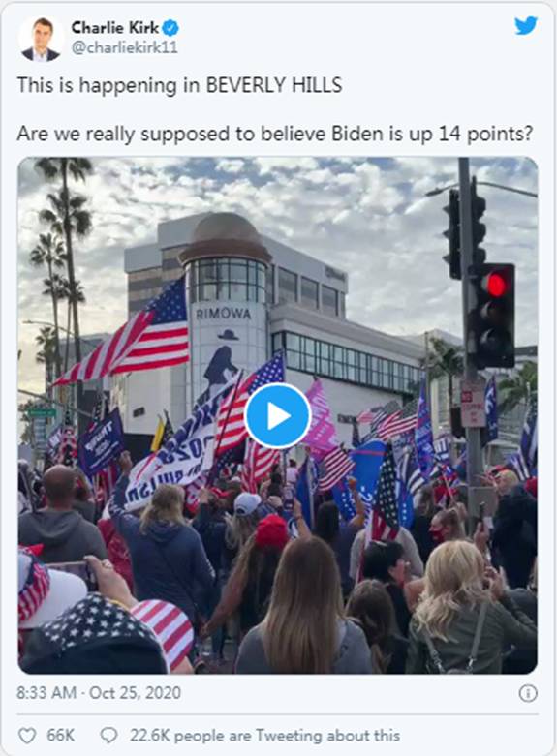557x756 pixels.
Task: Click the large American flag in the video
Action: click(x=125, y=334)
